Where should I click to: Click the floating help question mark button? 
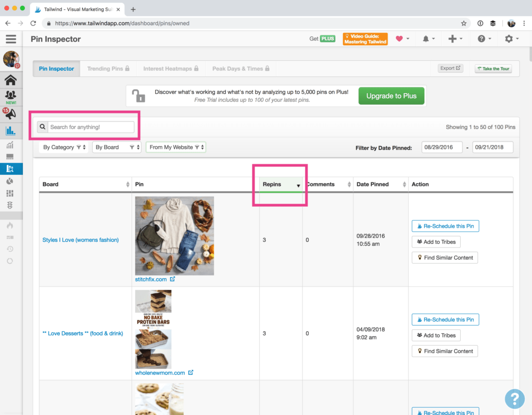click(514, 399)
